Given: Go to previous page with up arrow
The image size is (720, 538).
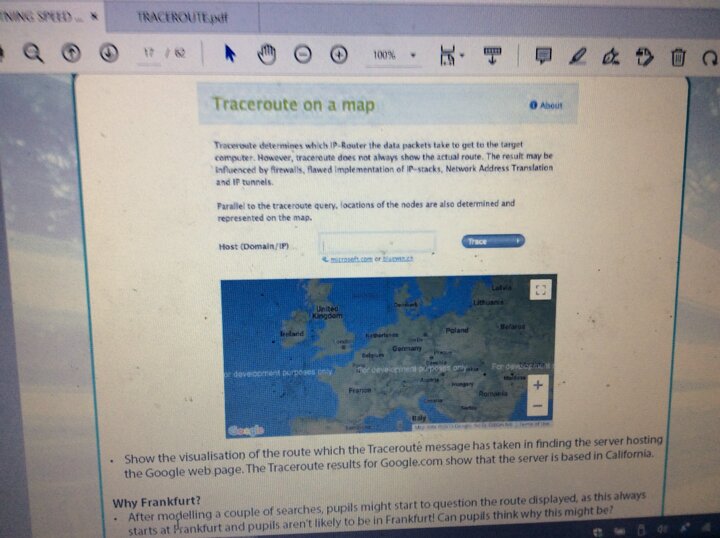Looking at the screenshot, I should [x=71, y=55].
